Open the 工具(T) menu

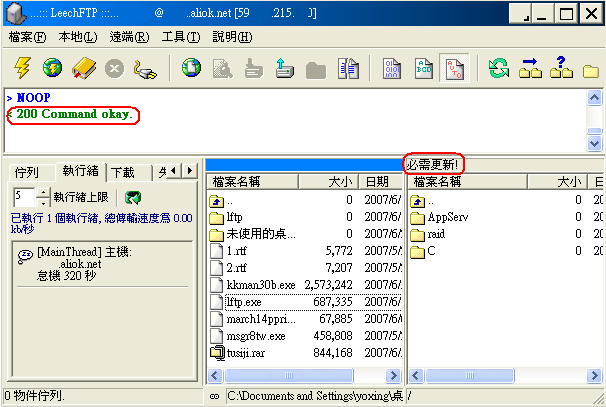click(180, 37)
